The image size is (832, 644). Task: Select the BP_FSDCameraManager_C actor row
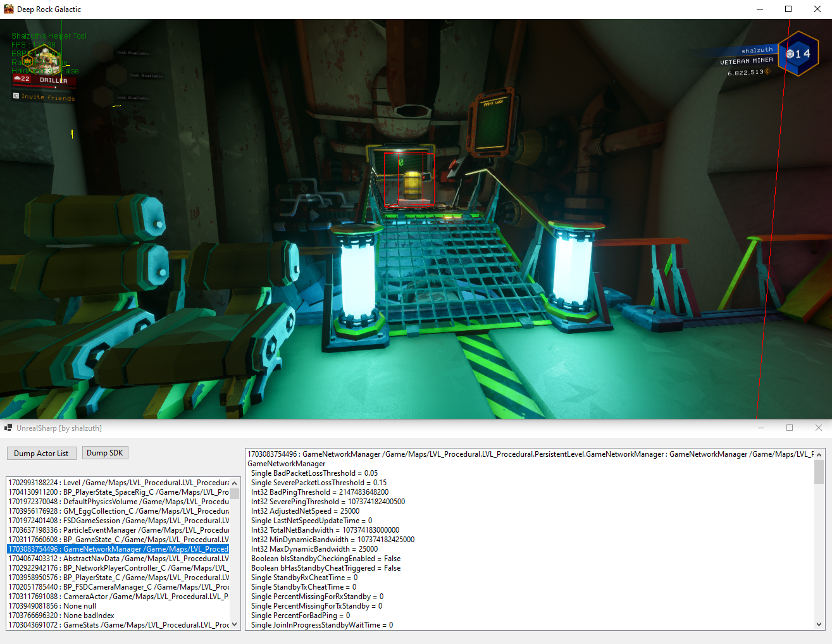[118, 587]
